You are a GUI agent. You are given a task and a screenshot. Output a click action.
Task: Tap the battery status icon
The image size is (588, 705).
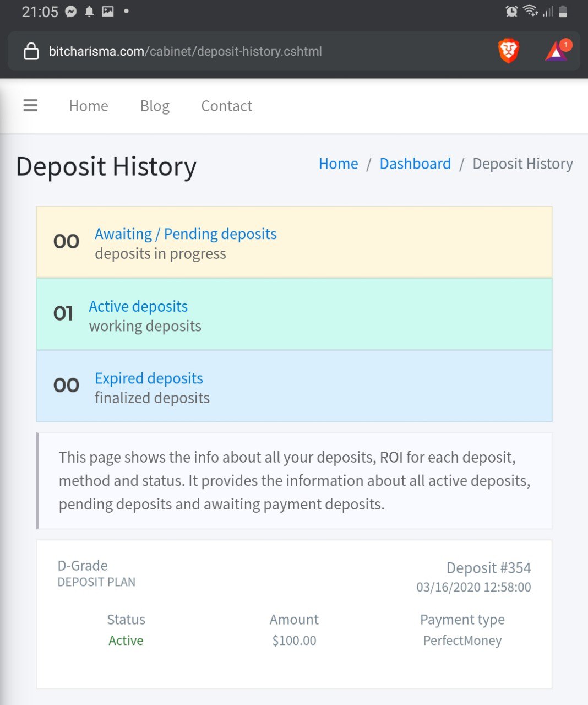coord(563,12)
